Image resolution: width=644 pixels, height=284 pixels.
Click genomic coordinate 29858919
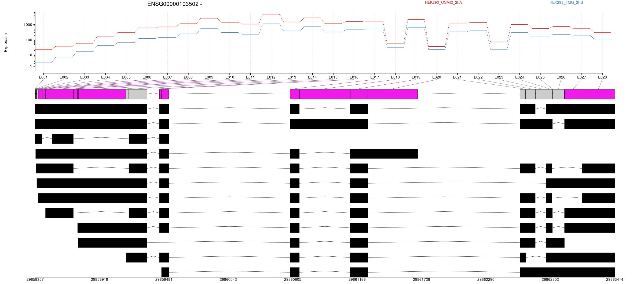coord(100,279)
